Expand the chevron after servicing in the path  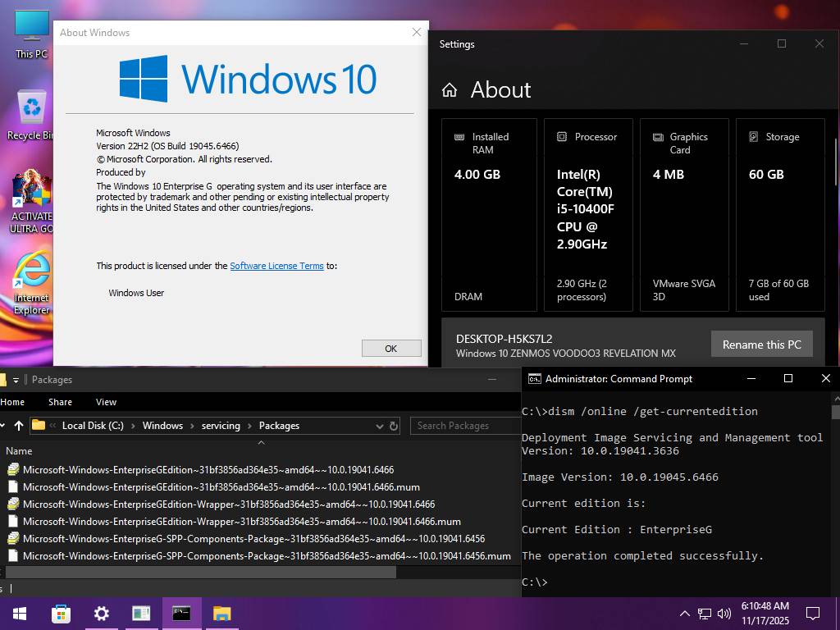tap(249, 426)
